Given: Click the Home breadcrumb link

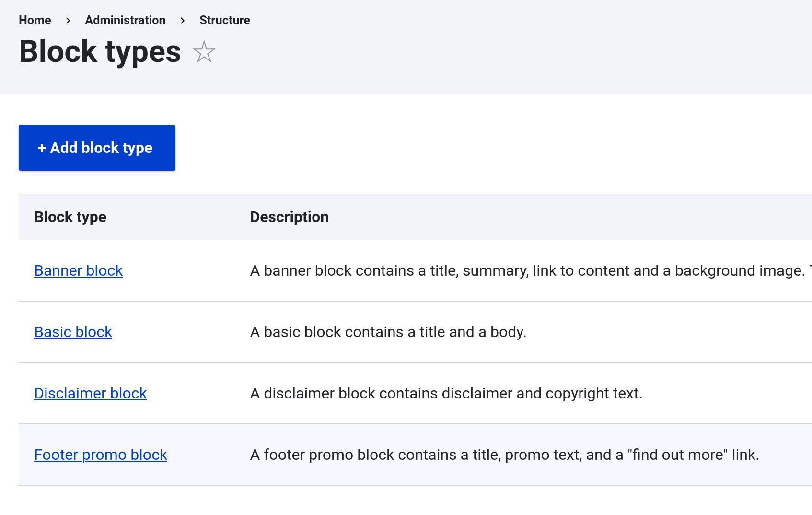Looking at the screenshot, I should pos(35,20).
